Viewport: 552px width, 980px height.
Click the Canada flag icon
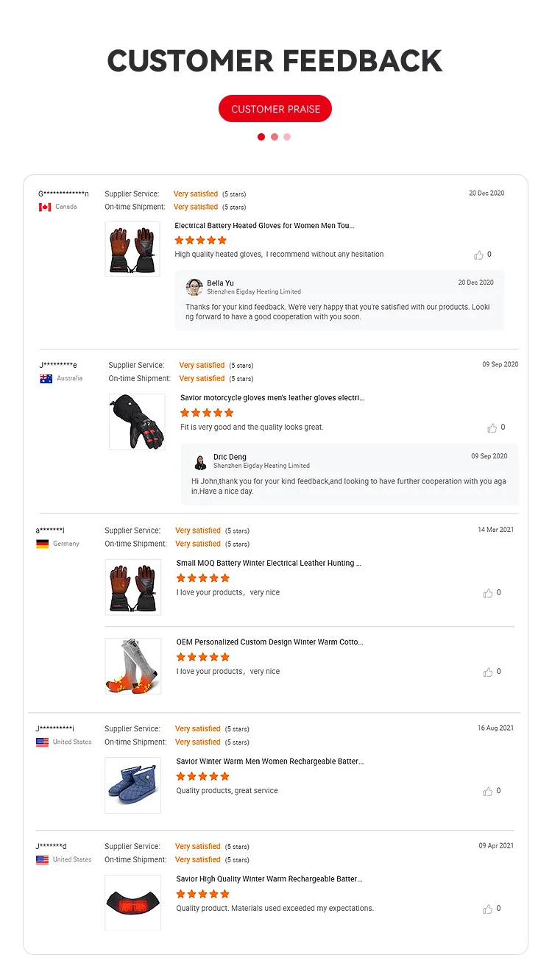point(45,207)
